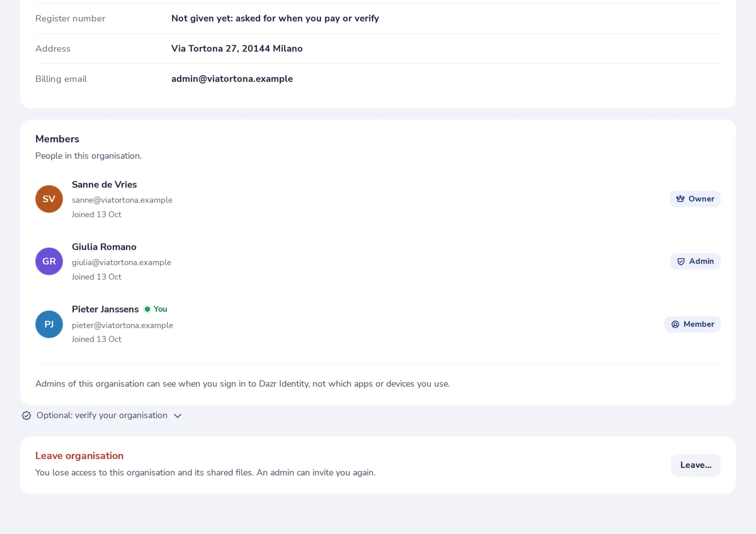Click the Leave... button
This screenshot has width=756, height=534.
click(696, 465)
